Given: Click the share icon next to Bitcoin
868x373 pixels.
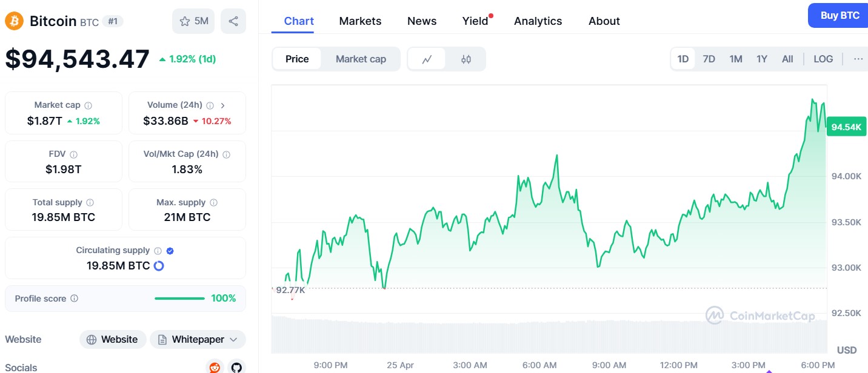Looking at the screenshot, I should pyautogui.click(x=233, y=21).
